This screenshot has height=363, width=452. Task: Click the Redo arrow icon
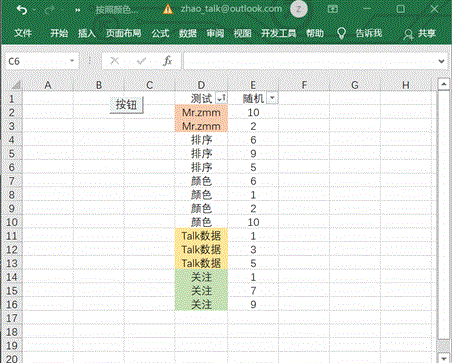[49, 10]
